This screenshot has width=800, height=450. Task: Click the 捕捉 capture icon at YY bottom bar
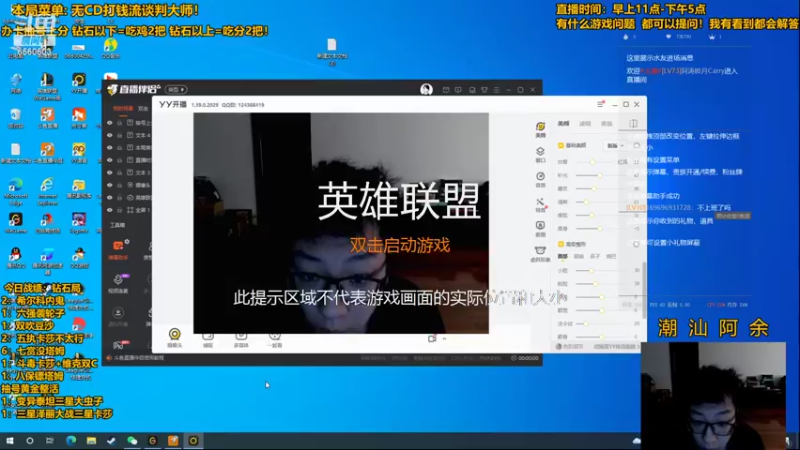point(208,339)
